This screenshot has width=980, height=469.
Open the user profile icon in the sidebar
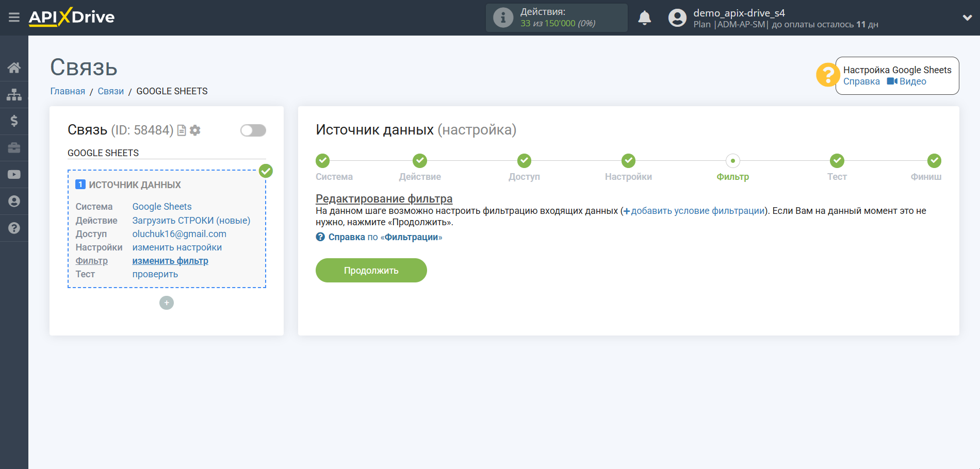pyautogui.click(x=14, y=201)
